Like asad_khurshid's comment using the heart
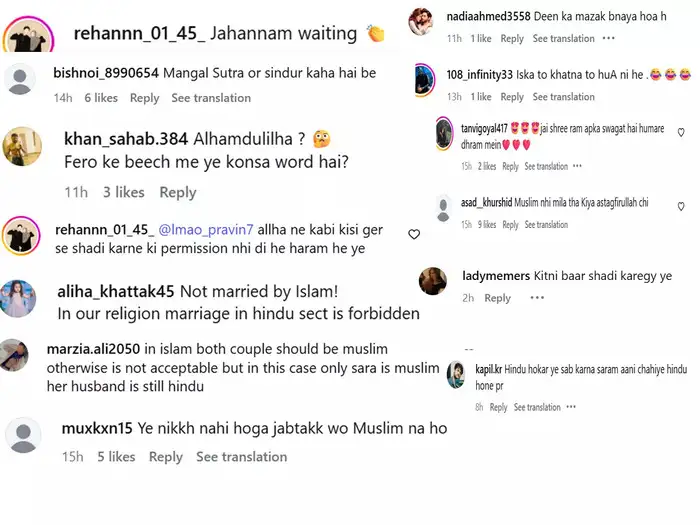This screenshot has width=700, height=525. [x=681, y=206]
